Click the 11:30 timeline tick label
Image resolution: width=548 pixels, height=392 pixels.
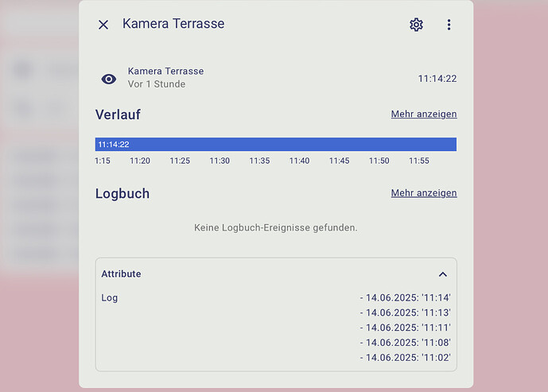pos(220,161)
